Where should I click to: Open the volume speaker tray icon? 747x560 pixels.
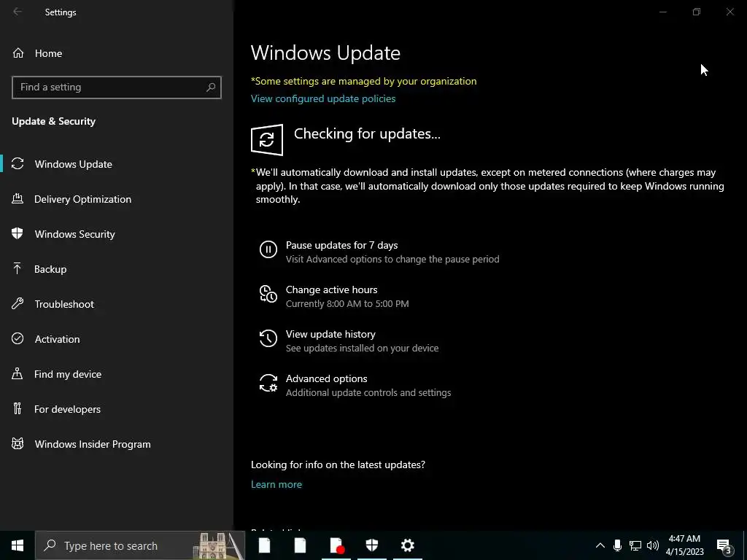[653, 545]
